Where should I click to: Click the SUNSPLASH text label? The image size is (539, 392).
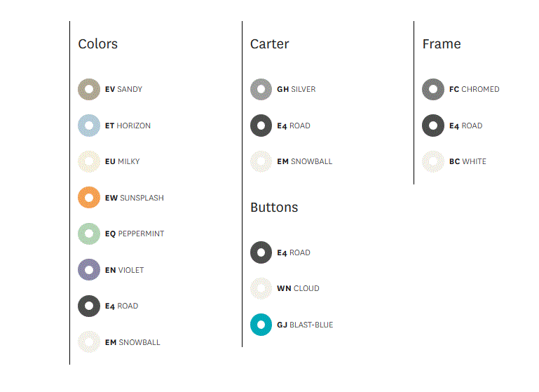click(142, 198)
